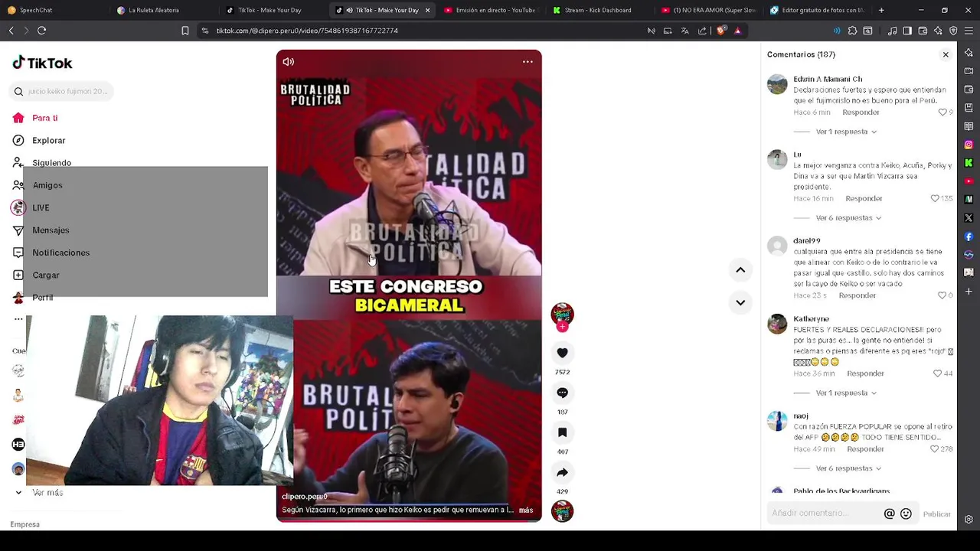Image resolution: width=980 pixels, height=551 pixels.
Task: Open the browser hamburger menu
Action: pos(969,31)
